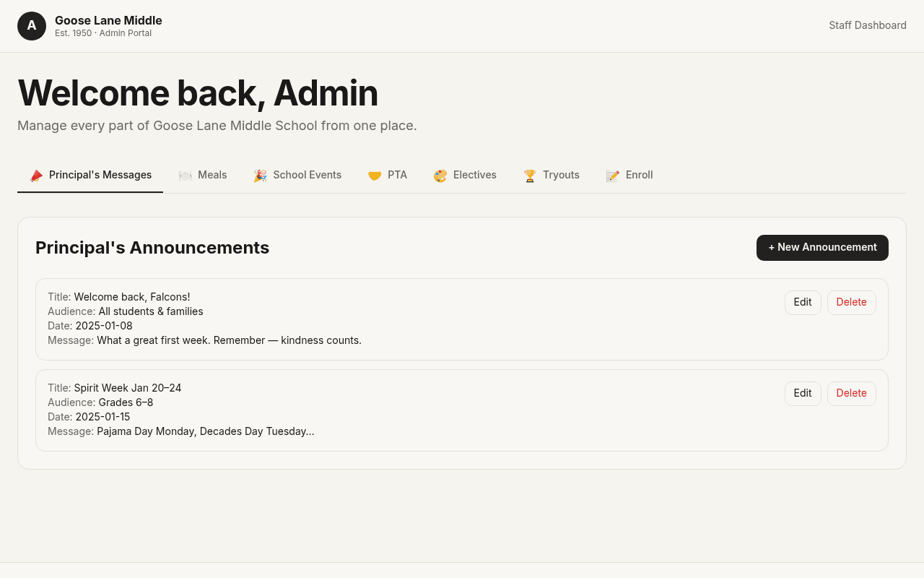Image resolution: width=924 pixels, height=578 pixels.
Task: Click the art palette icon for Electives
Action: click(440, 176)
